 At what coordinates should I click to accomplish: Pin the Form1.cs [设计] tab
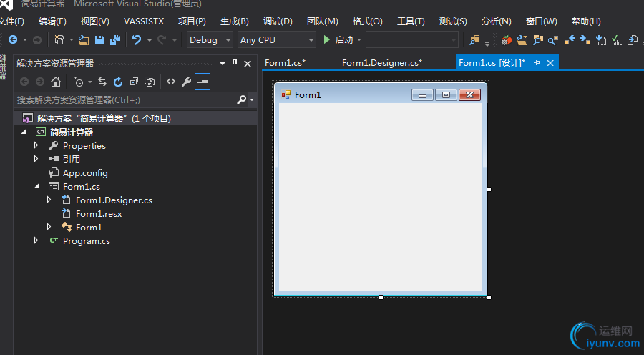(537, 63)
